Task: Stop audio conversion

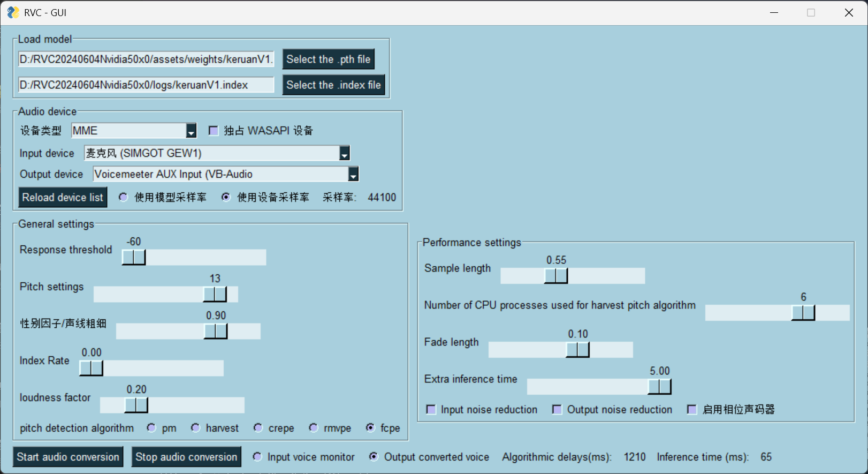Action: point(186,457)
